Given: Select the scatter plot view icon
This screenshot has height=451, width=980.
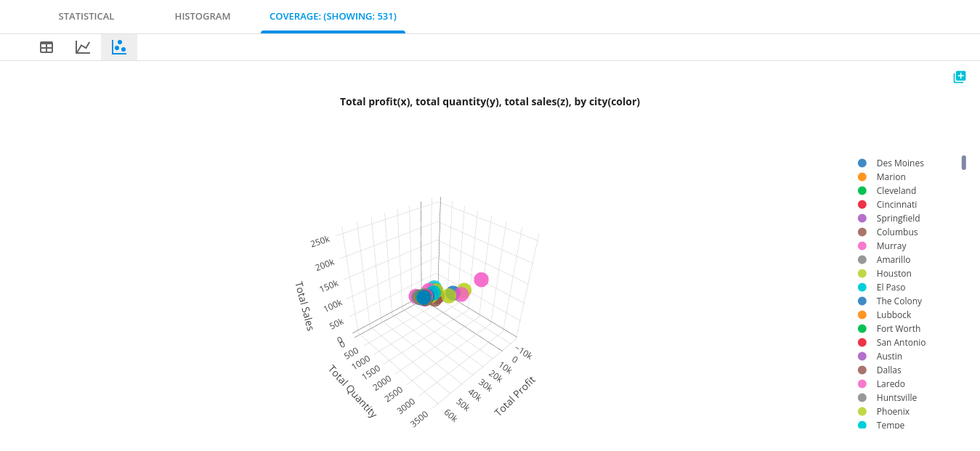Looking at the screenshot, I should click(x=119, y=47).
